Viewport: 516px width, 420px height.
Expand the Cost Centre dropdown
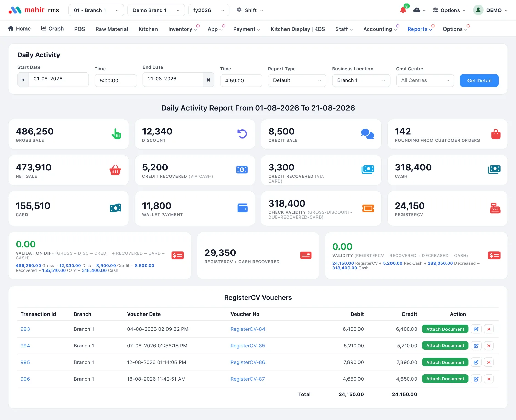[425, 80]
